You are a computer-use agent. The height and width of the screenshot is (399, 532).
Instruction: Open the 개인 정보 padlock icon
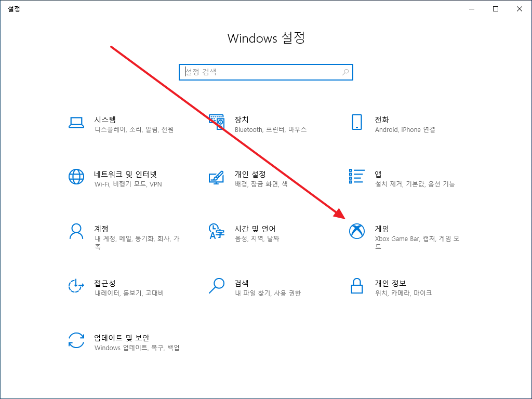click(356, 286)
